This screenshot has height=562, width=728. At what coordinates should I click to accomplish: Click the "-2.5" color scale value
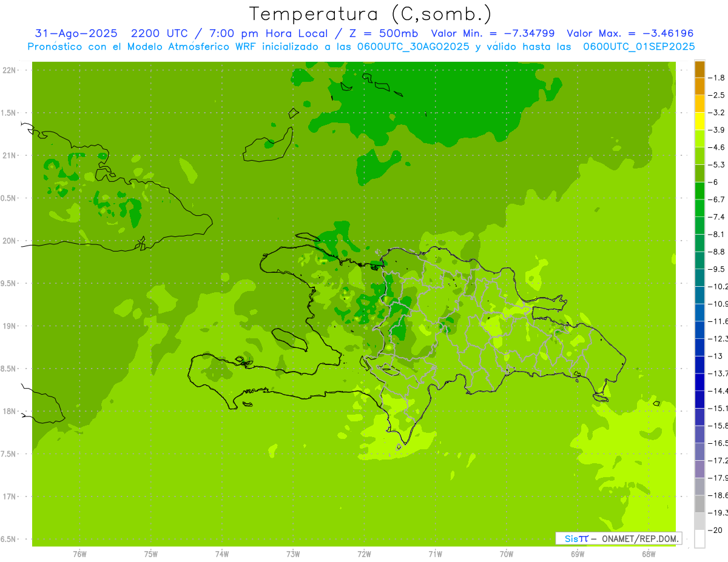click(718, 95)
